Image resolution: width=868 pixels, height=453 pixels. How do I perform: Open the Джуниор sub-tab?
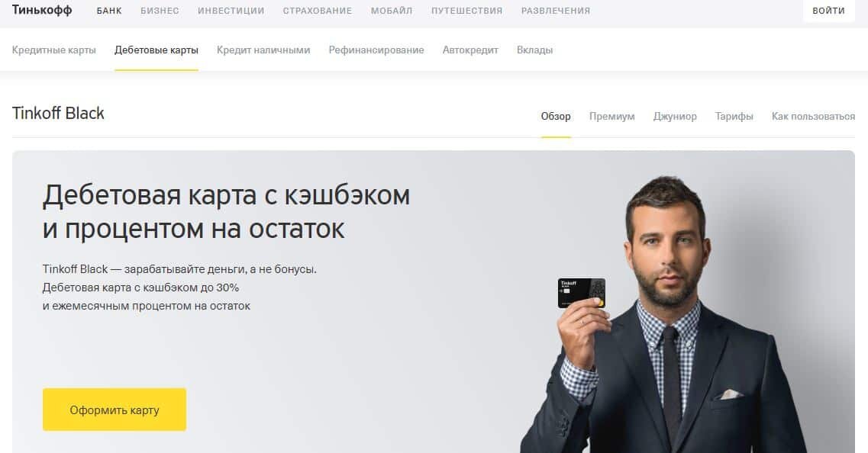pos(675,116)
